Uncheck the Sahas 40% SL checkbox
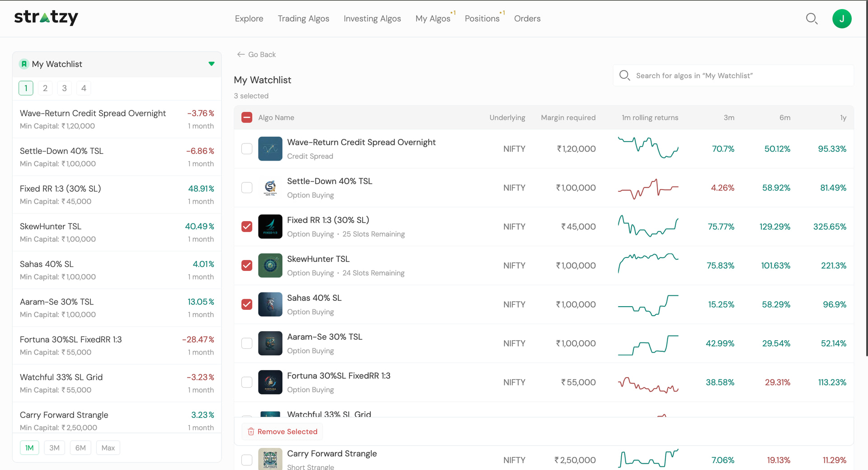Image resolution: width=868 pixels, height=470 pixels. (x=247, y=304)
